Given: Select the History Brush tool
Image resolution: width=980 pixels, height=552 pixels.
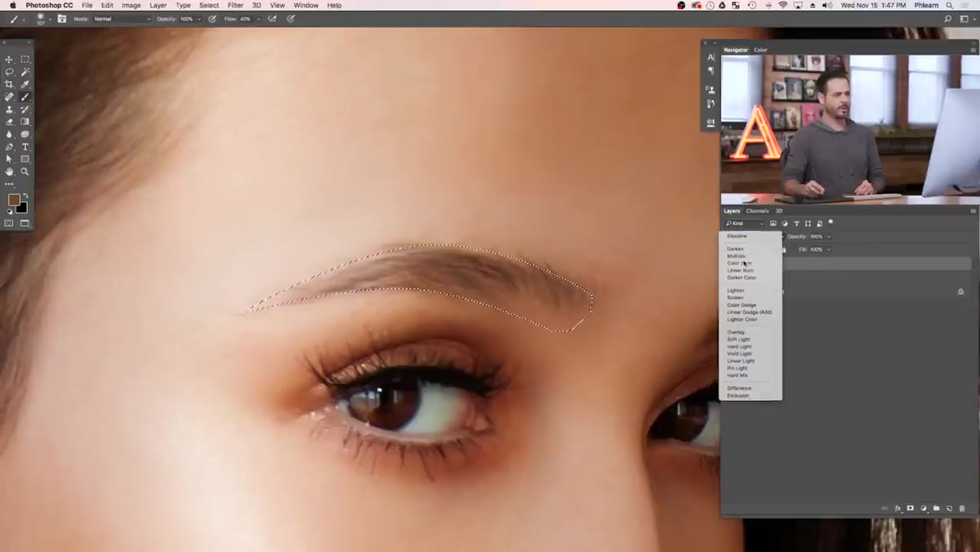Looking at the screenshot, I should [25, 109].
